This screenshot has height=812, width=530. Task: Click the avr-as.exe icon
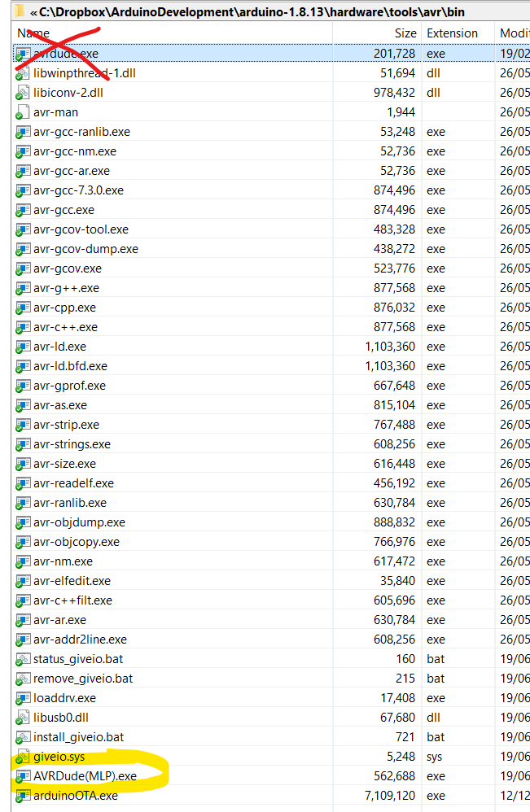tap(22, 405)
